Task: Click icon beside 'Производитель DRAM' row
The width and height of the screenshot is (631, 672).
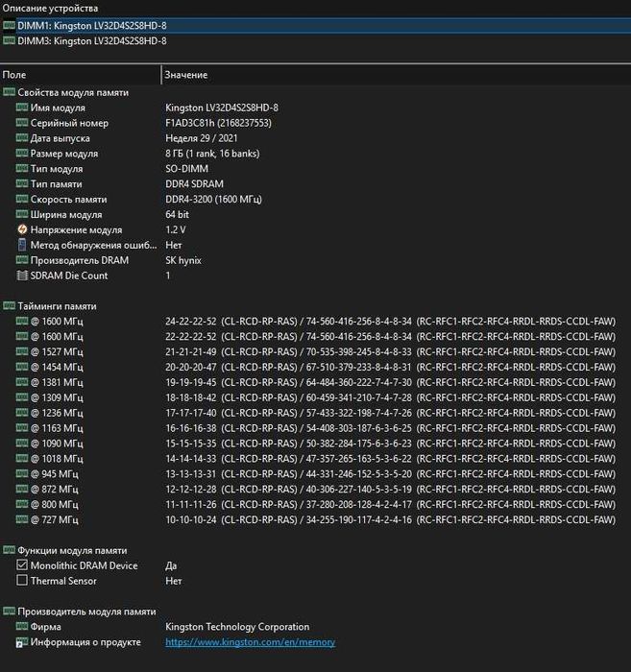Action: pyautogui.click(x=22, y=260)
